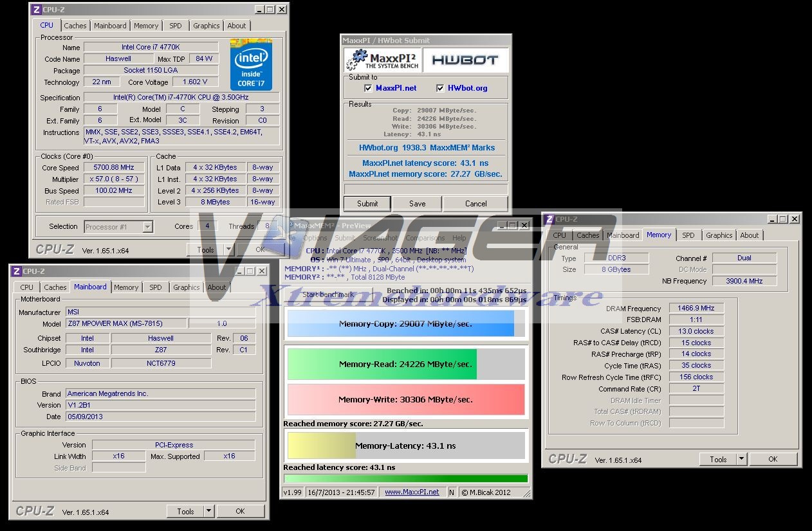The image size is (812, 531).
Task: Open the Caches tab in the CPU window
Action: pyautogui.click(x=75, y=26)
